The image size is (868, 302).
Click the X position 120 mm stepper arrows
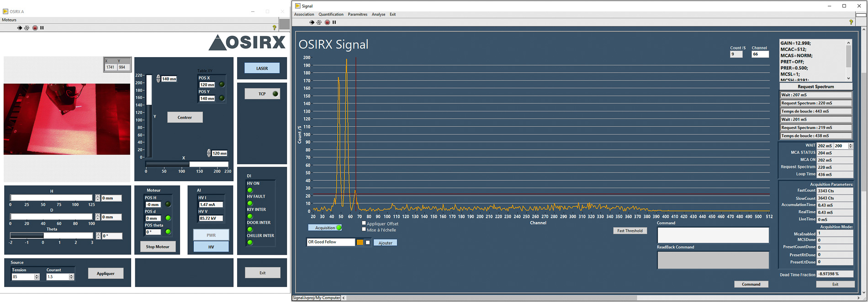(209, 153)
